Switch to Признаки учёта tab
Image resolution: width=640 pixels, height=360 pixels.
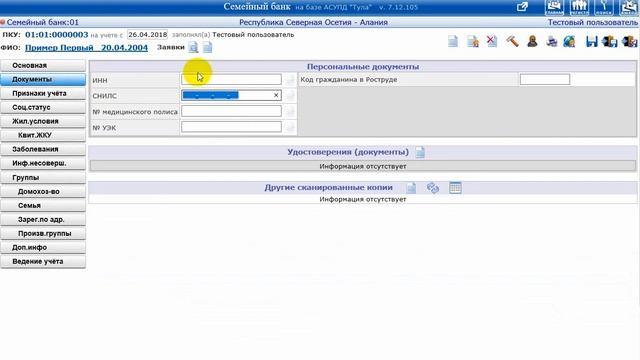click(x=43, y=93)
